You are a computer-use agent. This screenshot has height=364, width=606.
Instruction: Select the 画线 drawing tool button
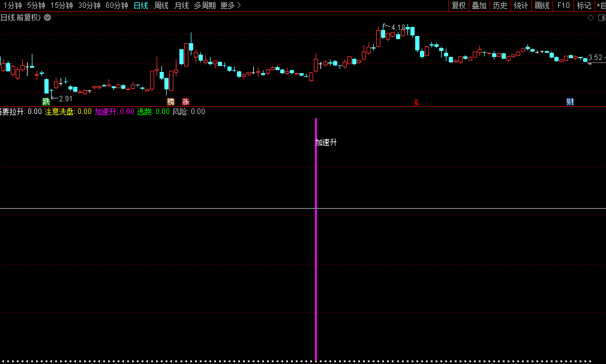point(542,5)
